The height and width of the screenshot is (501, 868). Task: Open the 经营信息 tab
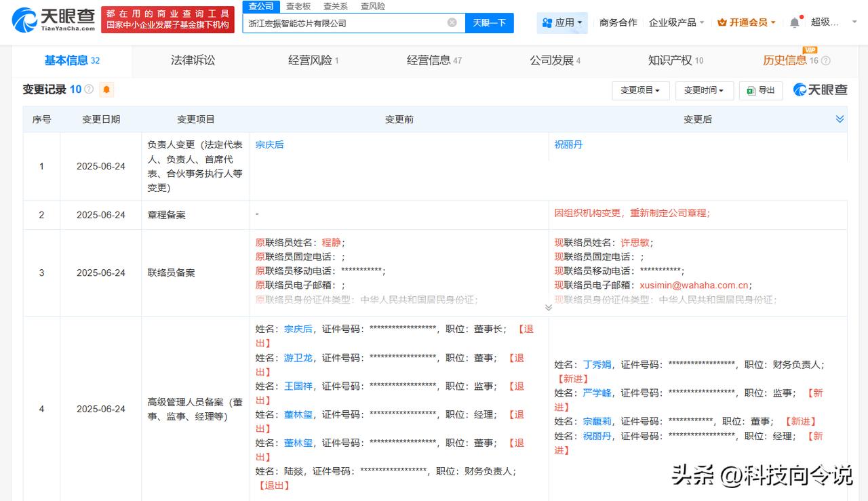434,61
